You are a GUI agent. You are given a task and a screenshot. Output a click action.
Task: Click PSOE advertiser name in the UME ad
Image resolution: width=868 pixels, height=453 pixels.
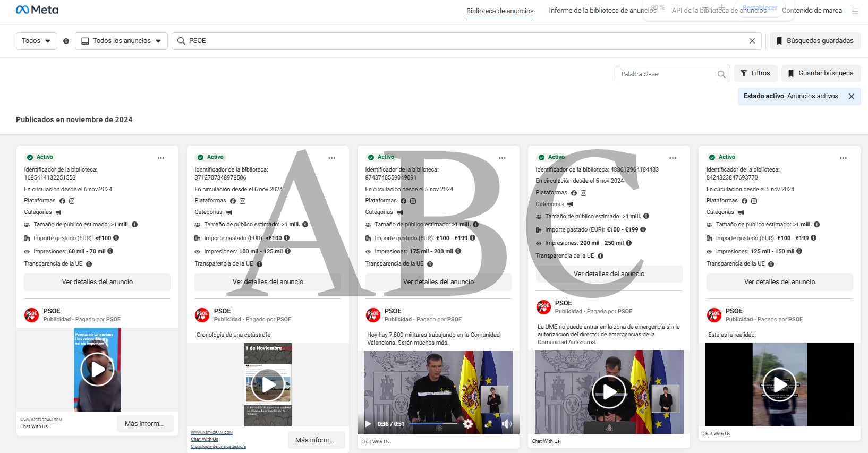564,303
